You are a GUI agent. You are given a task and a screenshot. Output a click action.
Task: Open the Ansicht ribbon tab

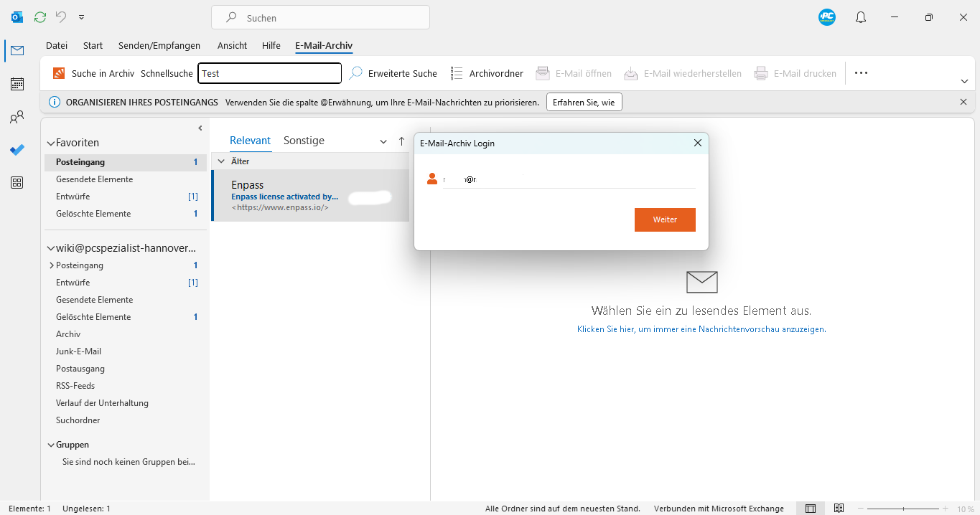pyautogui.click(x=232, y=45)
